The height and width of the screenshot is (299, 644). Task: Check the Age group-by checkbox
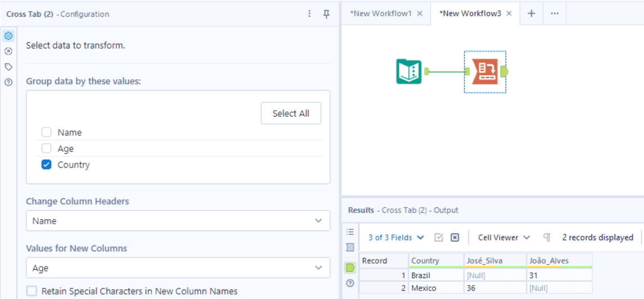[46, 149]
